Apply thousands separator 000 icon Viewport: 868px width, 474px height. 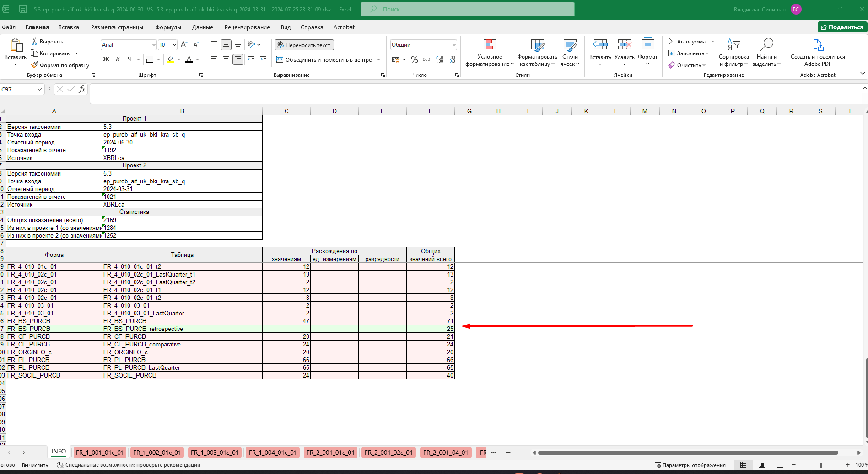[426, 59]
